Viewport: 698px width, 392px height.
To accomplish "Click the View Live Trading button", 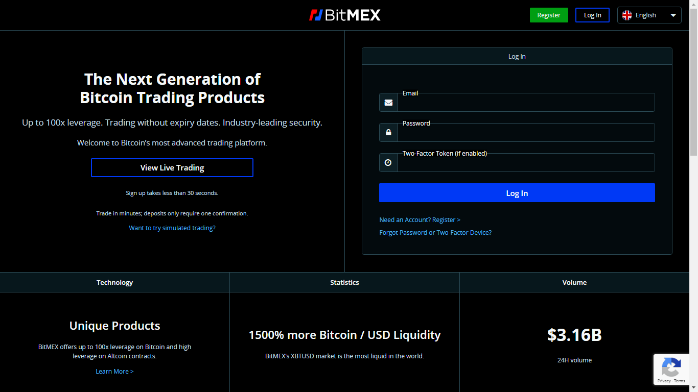I will pyautogui.click(x=172, y=168).
